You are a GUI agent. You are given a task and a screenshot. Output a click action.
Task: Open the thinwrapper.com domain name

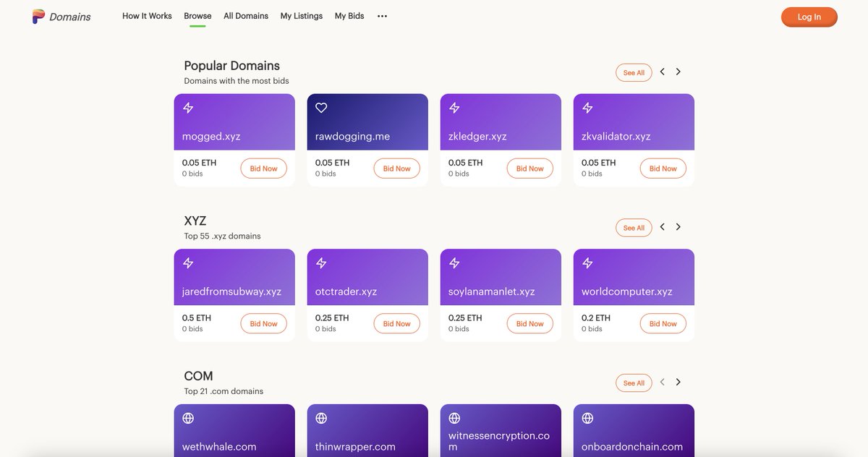pyautogui.click(x=355, y=446)
